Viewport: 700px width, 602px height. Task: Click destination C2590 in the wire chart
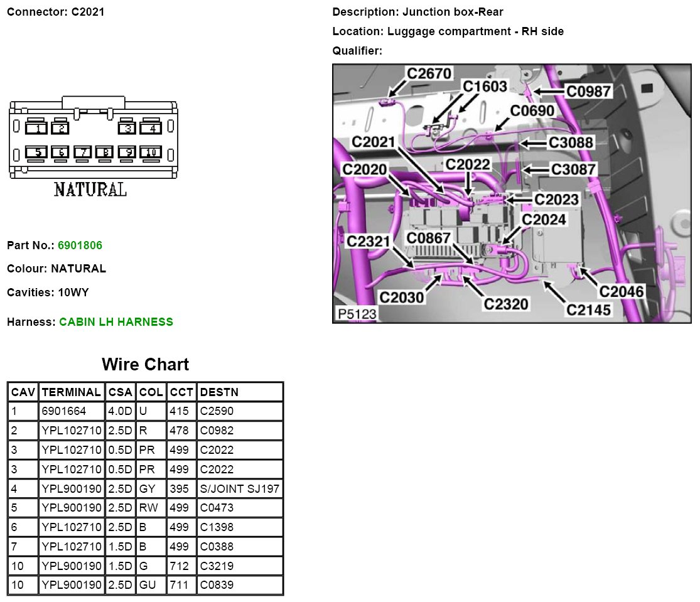(x=217, y=412)
